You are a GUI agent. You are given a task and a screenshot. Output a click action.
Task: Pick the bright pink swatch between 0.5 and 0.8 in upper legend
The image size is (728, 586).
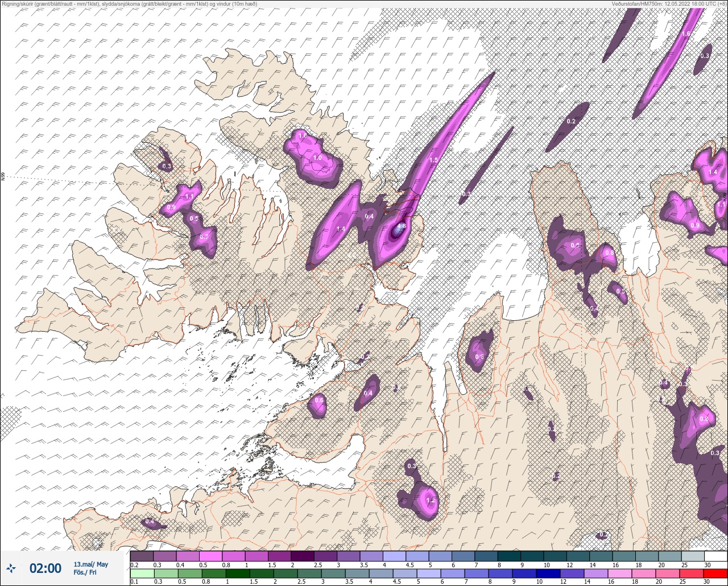(210, 556)
